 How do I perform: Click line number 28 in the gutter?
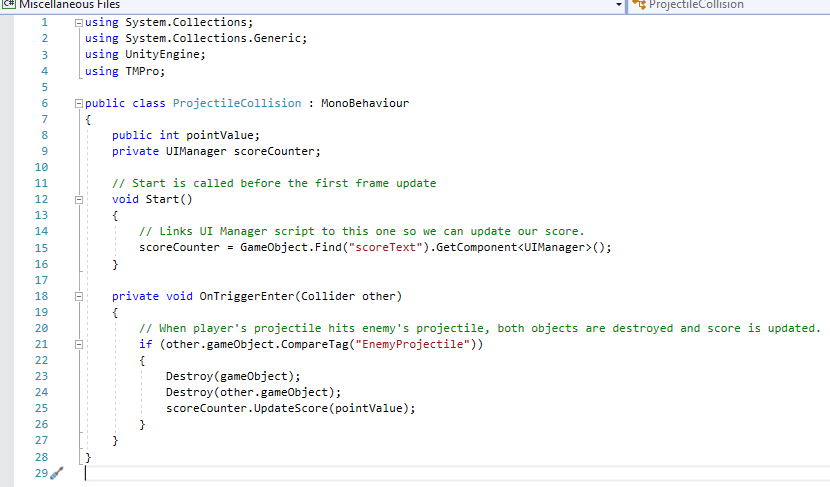41,457
